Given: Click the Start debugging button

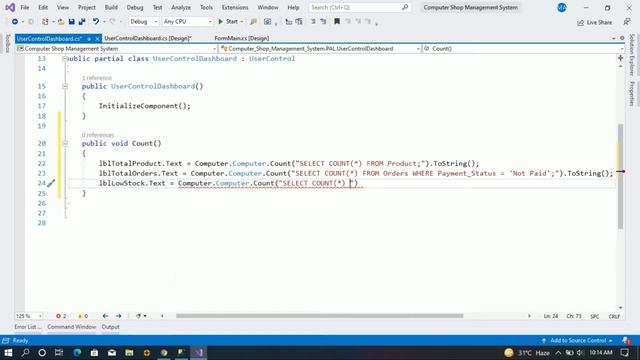Looking at the screenshot, I should (228, 22).
